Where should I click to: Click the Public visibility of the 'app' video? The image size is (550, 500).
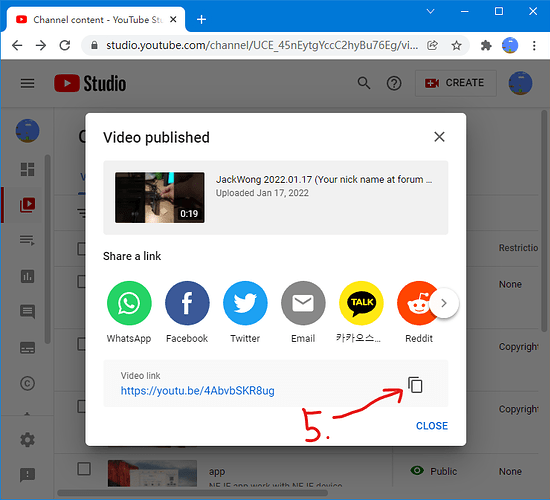[x=434, y=471]
